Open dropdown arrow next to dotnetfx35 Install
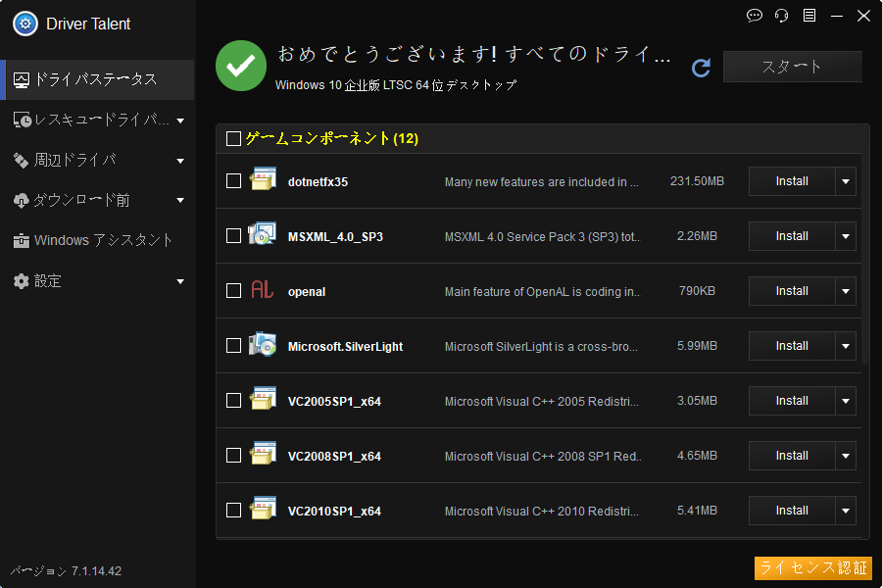 click(x=846, y=181)
